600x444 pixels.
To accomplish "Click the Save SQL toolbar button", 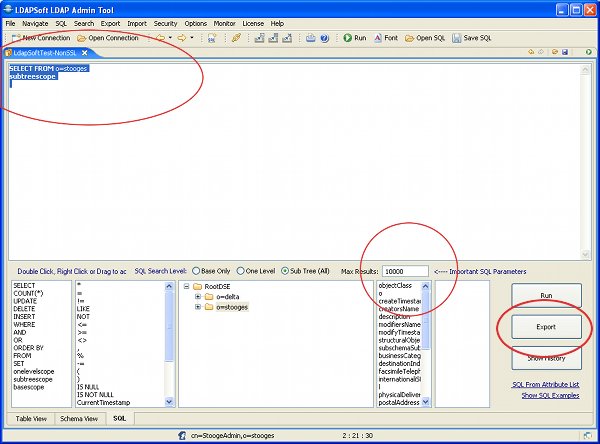I will pos(471,38).
